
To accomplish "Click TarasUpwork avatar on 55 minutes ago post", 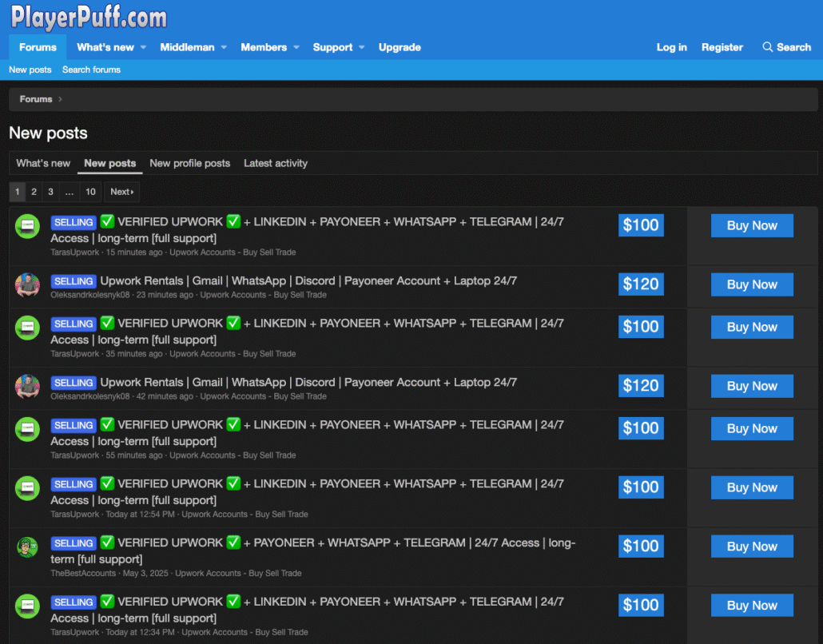I will pos(27,429).
